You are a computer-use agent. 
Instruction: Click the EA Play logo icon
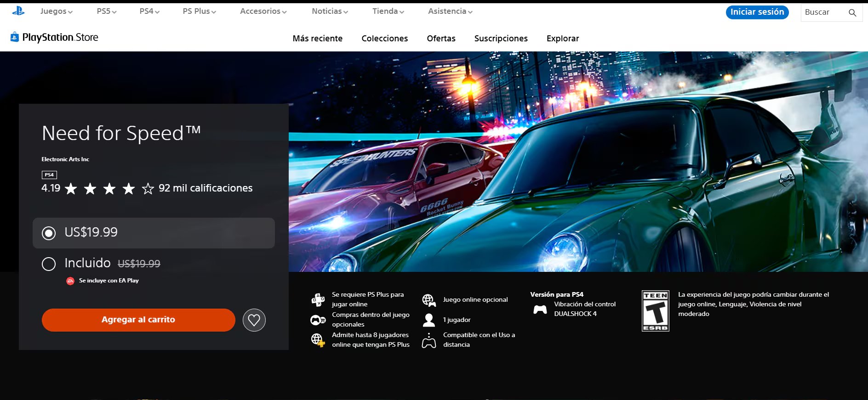click(x=70, y=281)
